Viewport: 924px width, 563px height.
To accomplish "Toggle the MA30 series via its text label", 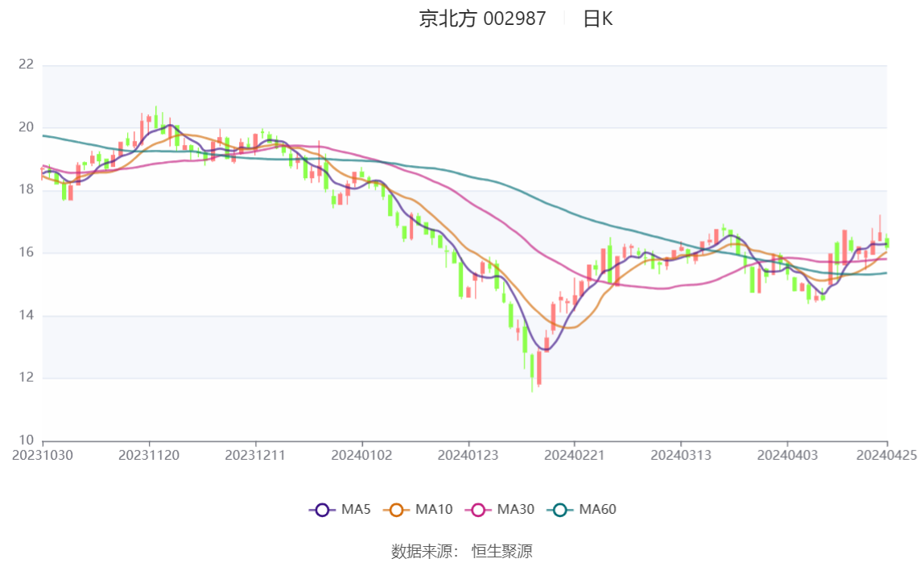I will pyautogui.click(x=516, y=509).
